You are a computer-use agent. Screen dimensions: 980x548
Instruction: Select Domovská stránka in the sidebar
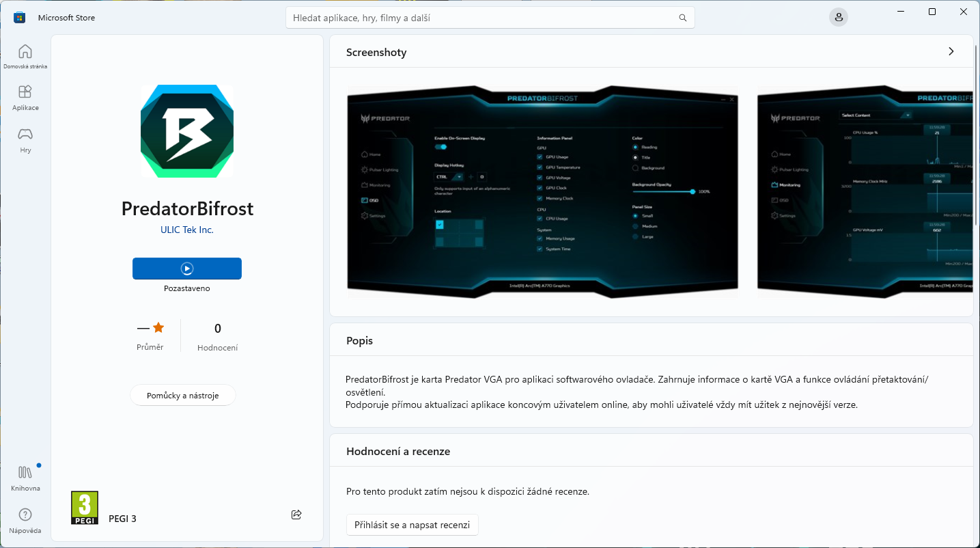pyautogui.click(x=25, y=56)
